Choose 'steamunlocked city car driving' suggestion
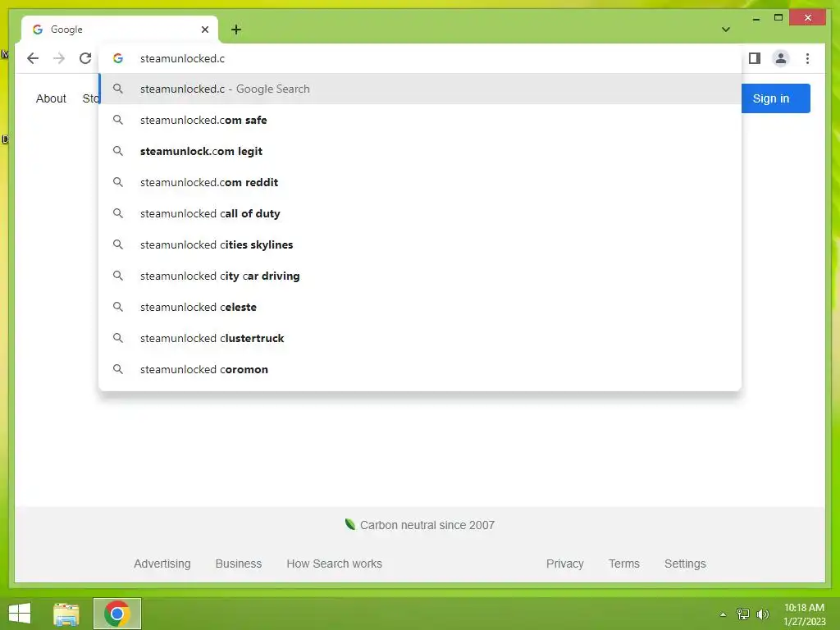The height and width of the screenshot is (630, 840). [420, 276]
